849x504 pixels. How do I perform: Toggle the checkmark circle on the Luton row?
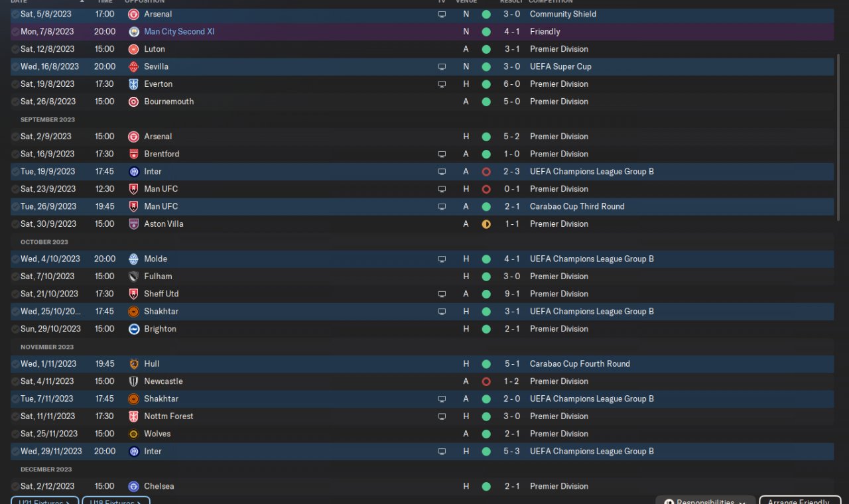coord(15,49)
